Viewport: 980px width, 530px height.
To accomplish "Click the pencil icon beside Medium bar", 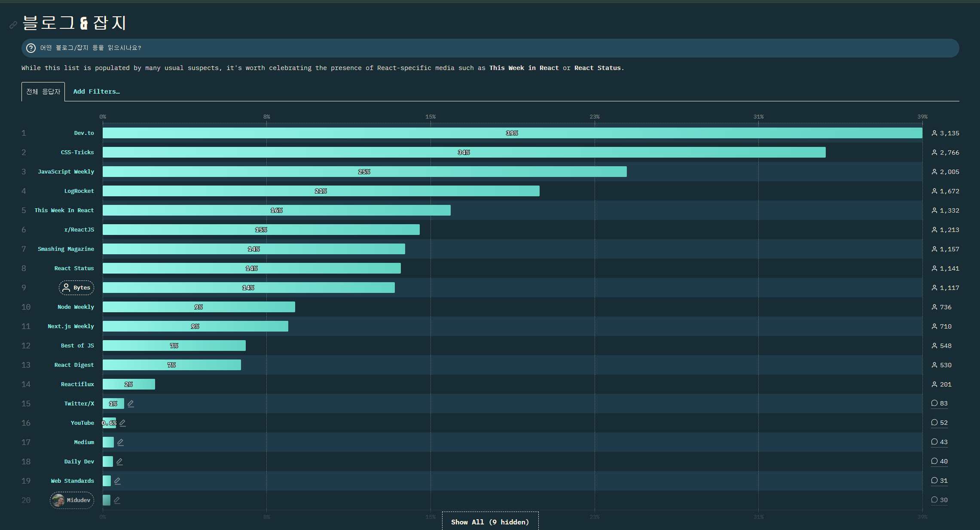I will [120, 442].
